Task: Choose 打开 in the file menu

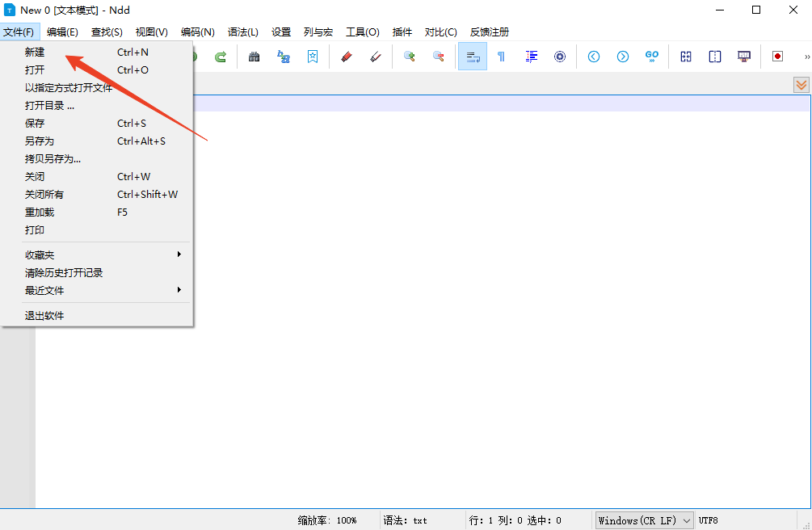Action: pyautogui.click(x=97, y=70)
